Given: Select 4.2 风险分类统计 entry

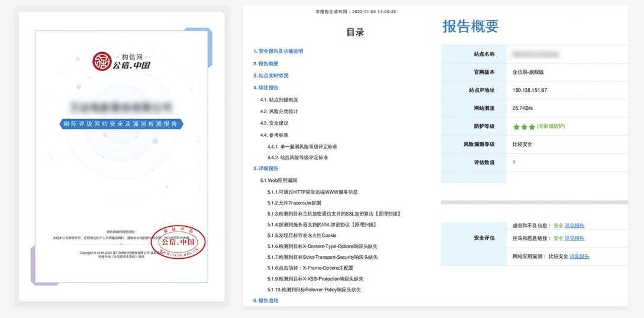Looking at the screenshot, I should click(x=279, y=111).
